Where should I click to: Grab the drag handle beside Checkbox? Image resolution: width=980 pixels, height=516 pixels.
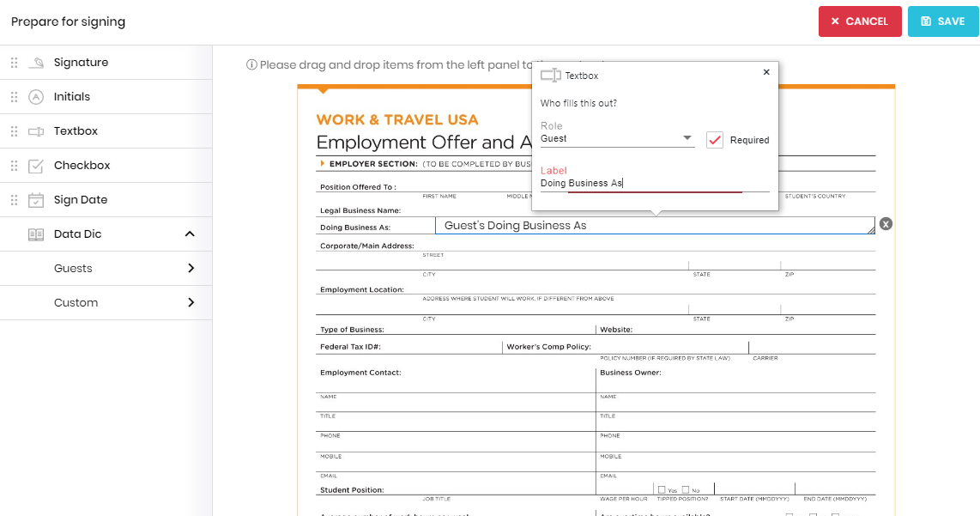point(14,166)
